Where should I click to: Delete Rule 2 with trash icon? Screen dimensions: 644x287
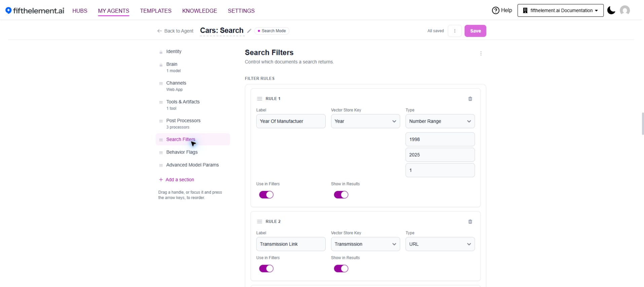click(x=470, y=222)
